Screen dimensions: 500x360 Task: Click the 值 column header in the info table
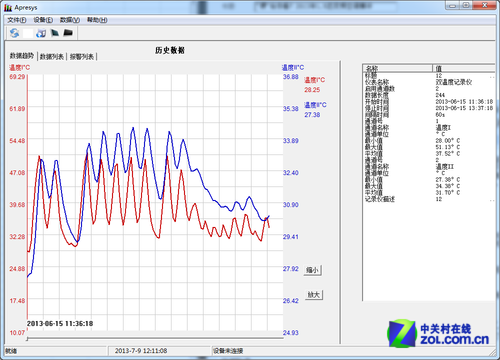point(464,68)
